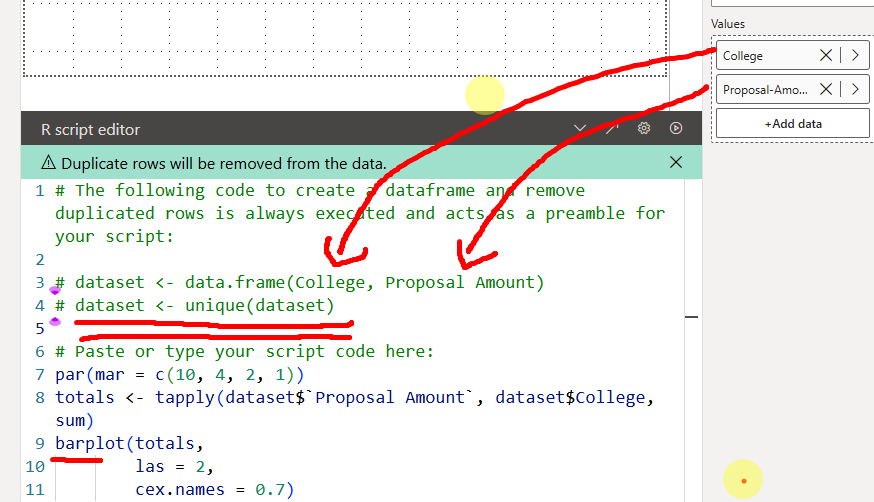The image size is (874, 502).
Task: Click the 'R script editor' title
Action: click(x=90, y=130)
